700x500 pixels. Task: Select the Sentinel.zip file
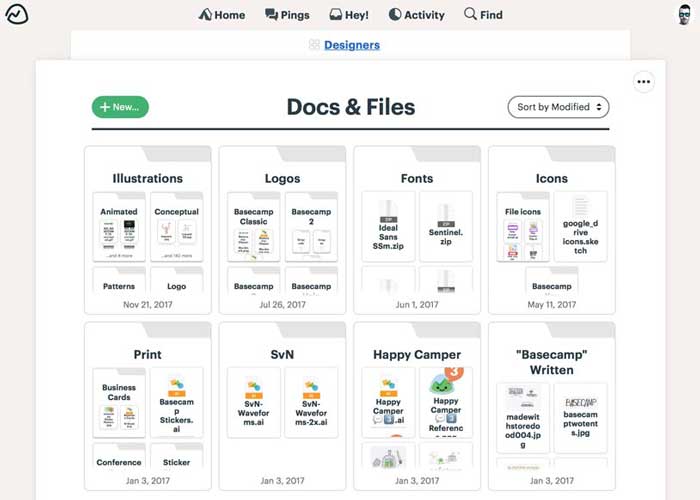(446, 227)
